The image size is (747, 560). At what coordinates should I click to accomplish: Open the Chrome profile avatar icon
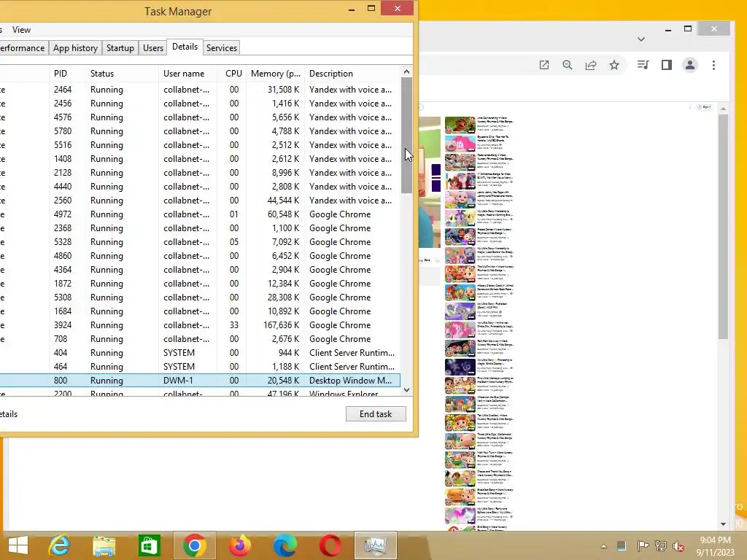pos(690,65)
